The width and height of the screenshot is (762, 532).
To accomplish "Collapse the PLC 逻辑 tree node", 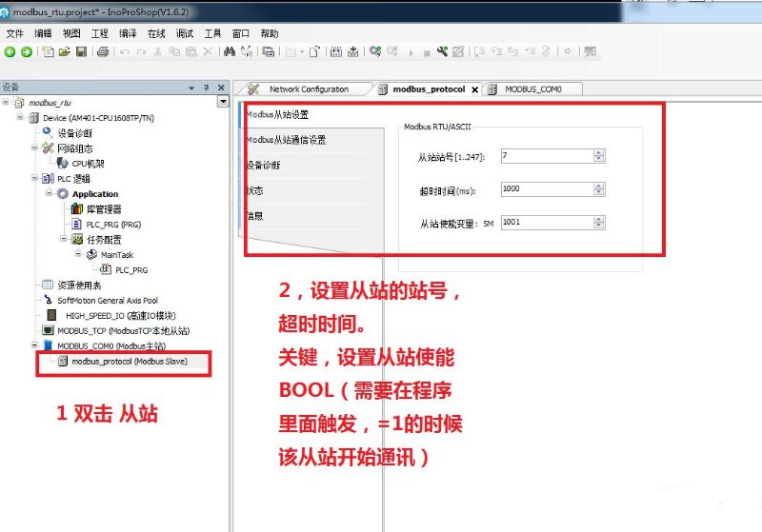I will (34, 178).
